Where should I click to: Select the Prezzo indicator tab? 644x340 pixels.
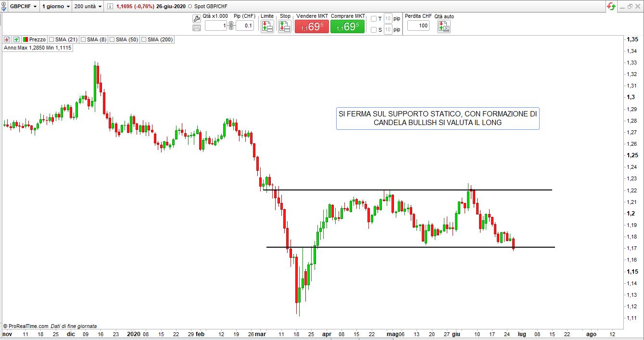pos(37,39)
